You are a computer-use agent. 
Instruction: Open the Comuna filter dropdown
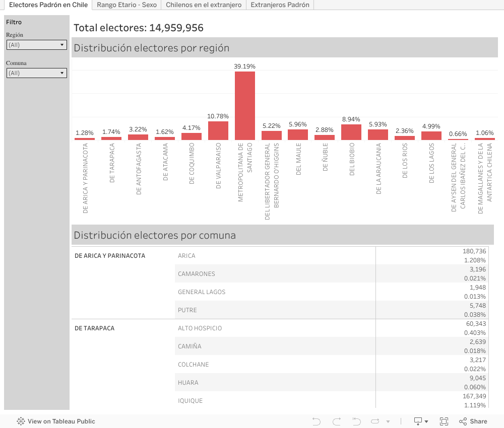click(x=36, y=73)
